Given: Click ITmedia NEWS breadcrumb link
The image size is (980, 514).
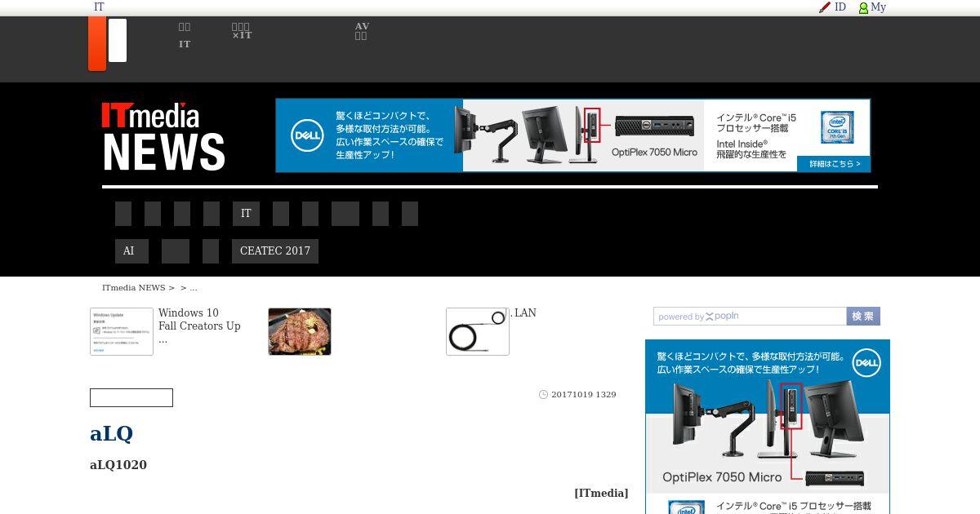Looking at the screenshot, I should point(134,288).
